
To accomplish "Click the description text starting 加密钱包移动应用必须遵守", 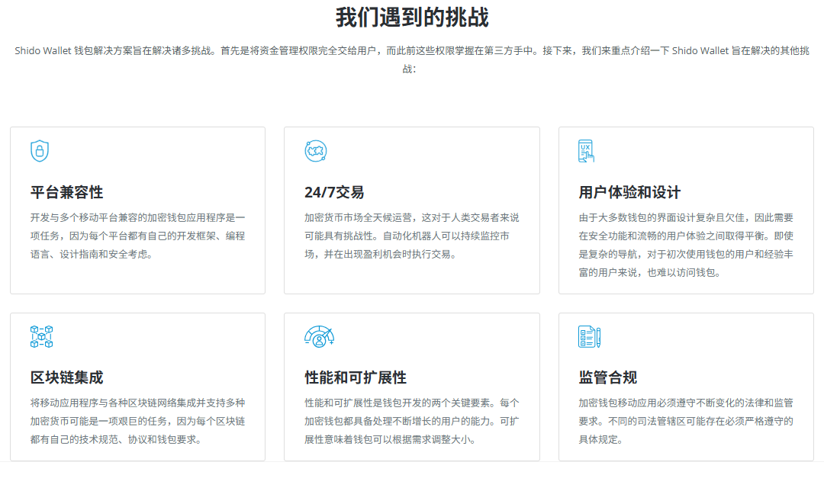I will 686,421.
